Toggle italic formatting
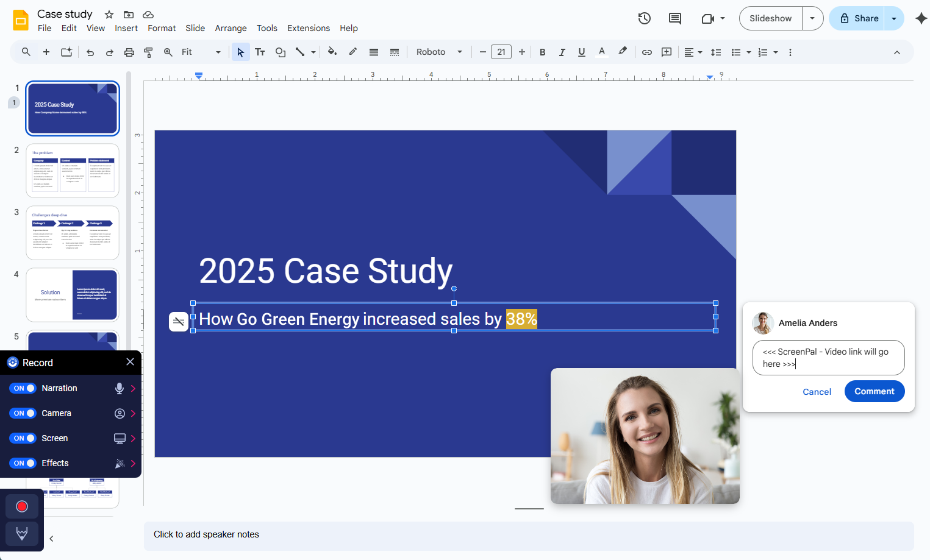The width and height of the screenshot is (930, 560). [562, 52]
